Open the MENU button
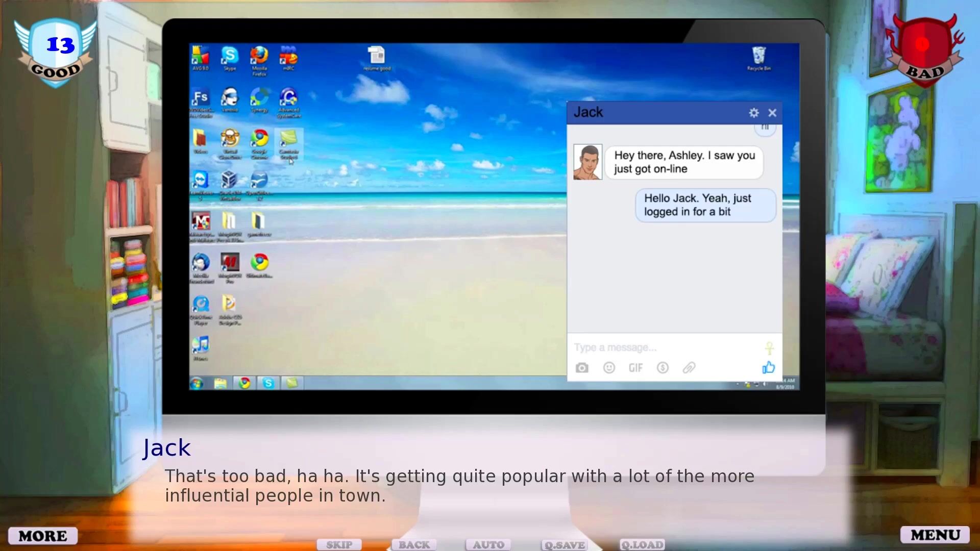Image resolution: width=980 pixels, height=551 pixels. click(x=935, y=535)
